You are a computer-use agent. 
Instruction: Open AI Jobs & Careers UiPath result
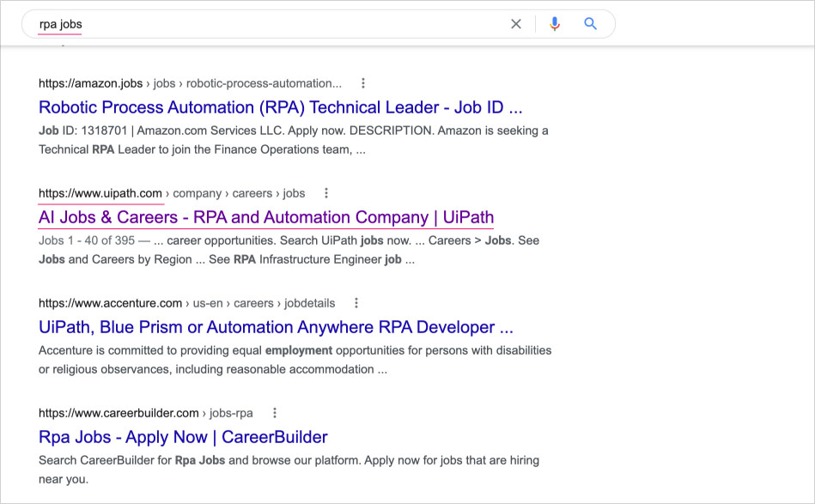point(266,217)
